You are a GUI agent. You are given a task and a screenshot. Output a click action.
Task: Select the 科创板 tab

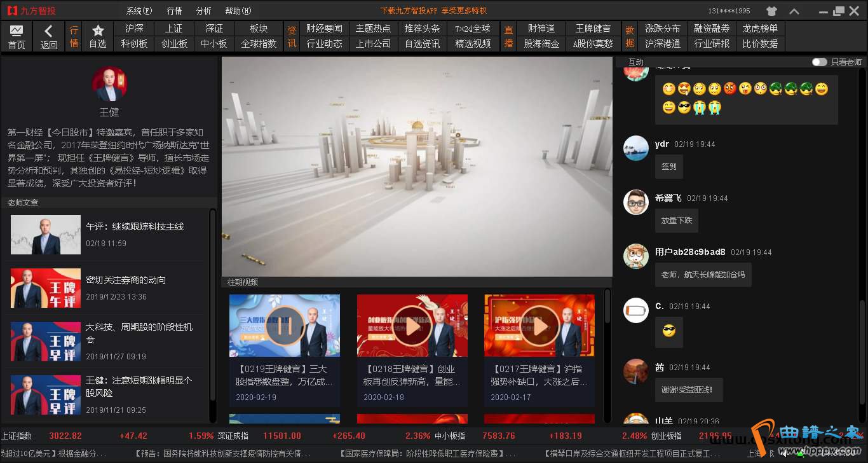(x=134, y=43)
